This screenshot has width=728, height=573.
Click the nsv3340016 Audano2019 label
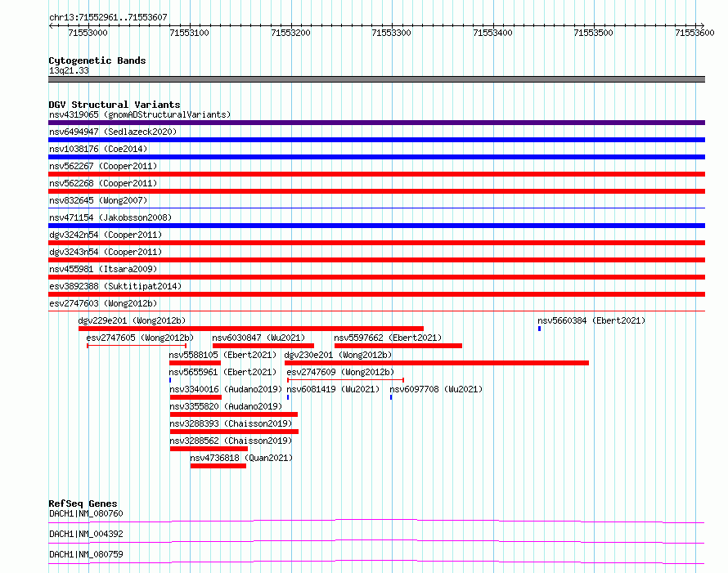[226, 389]
